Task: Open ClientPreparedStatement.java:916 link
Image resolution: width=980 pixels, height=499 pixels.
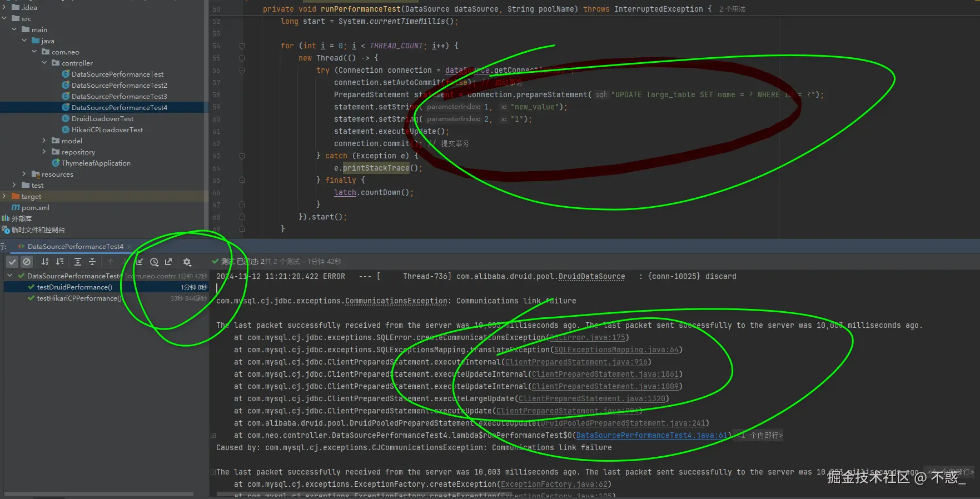Action: [576, 362]
